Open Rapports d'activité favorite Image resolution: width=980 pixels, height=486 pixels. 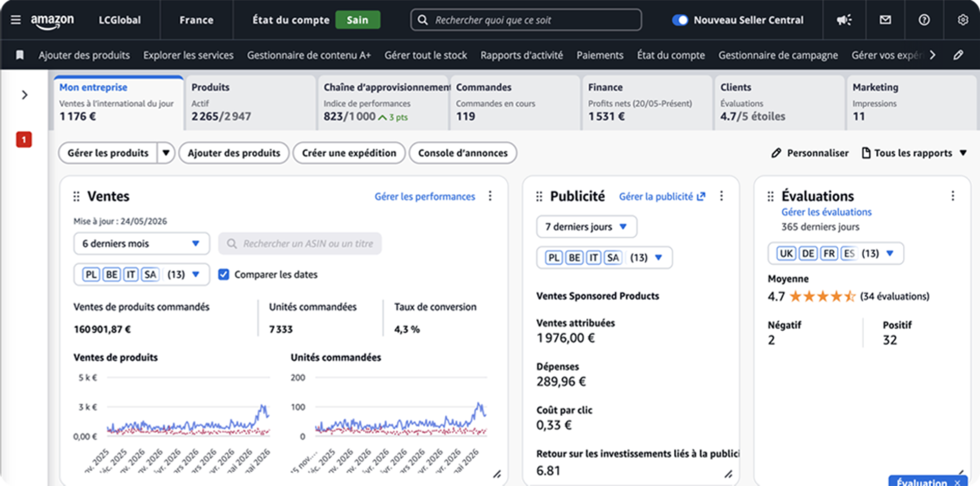522,55
